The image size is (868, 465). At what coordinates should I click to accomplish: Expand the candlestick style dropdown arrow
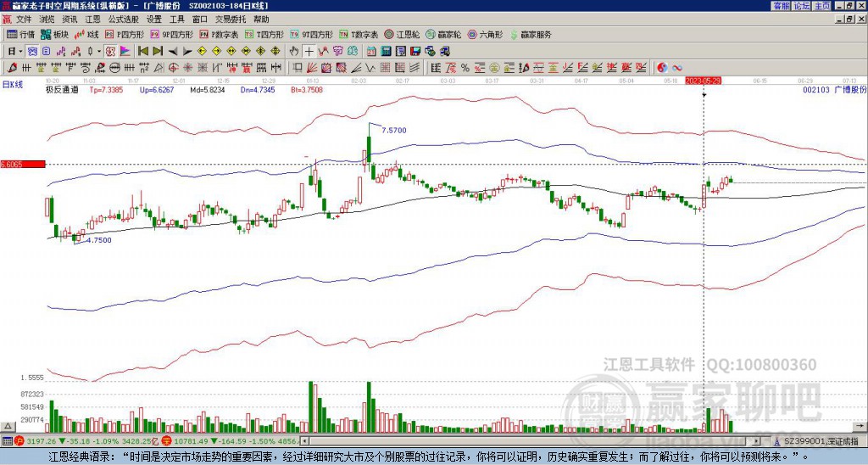tap(99, 51)
